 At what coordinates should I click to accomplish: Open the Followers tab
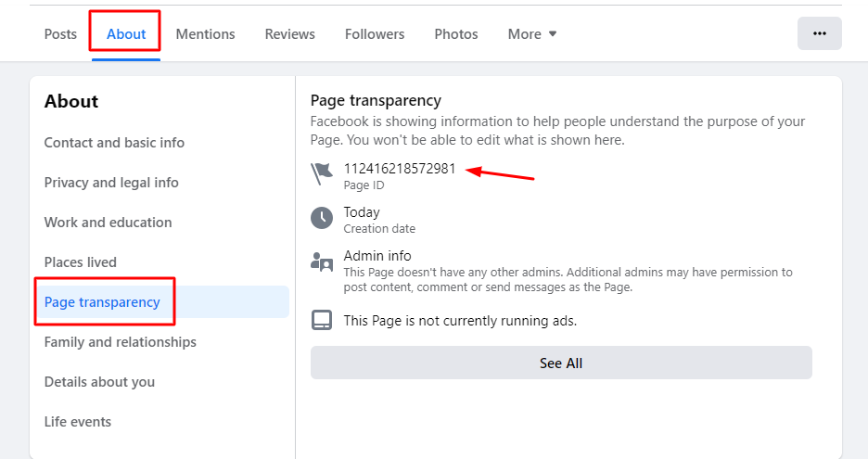375,33
